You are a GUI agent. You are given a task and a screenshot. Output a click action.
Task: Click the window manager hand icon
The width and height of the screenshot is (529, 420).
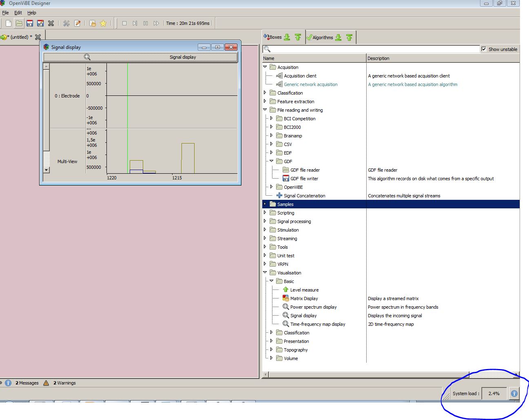(93, 23)
